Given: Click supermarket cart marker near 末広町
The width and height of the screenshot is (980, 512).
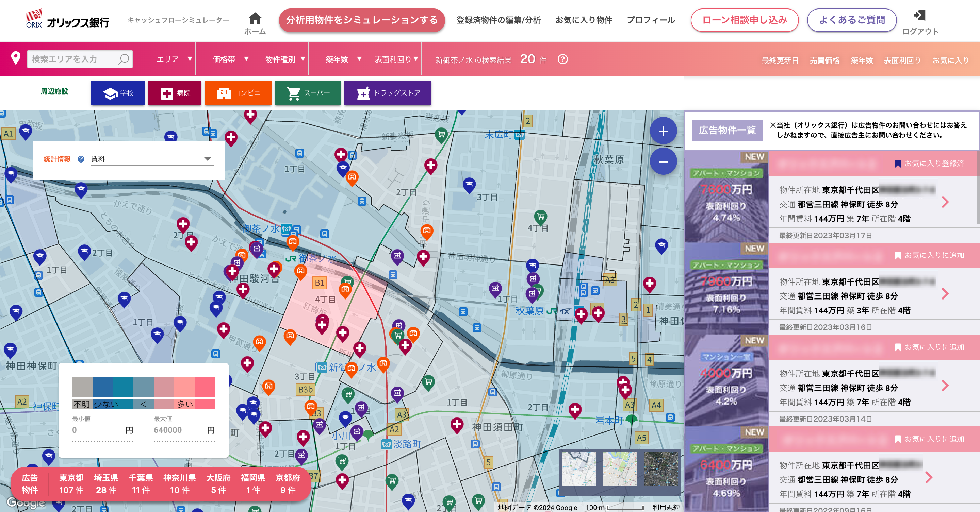Looking at the screenshot, I should (x=441, y=135).
